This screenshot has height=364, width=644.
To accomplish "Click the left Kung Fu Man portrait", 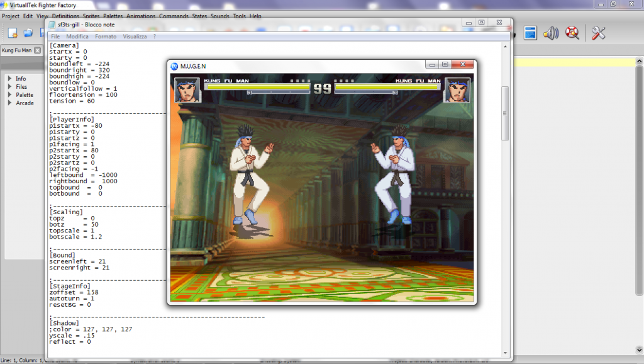I will 187,90.
